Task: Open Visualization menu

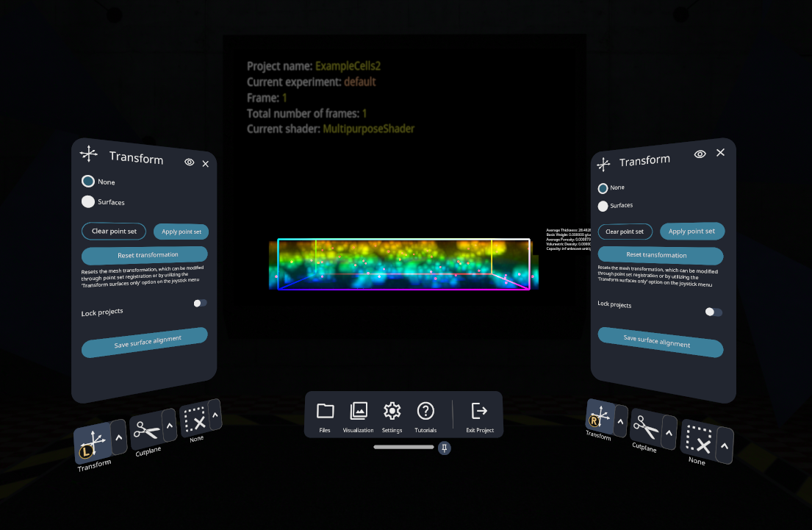Action: pos(358,417)
